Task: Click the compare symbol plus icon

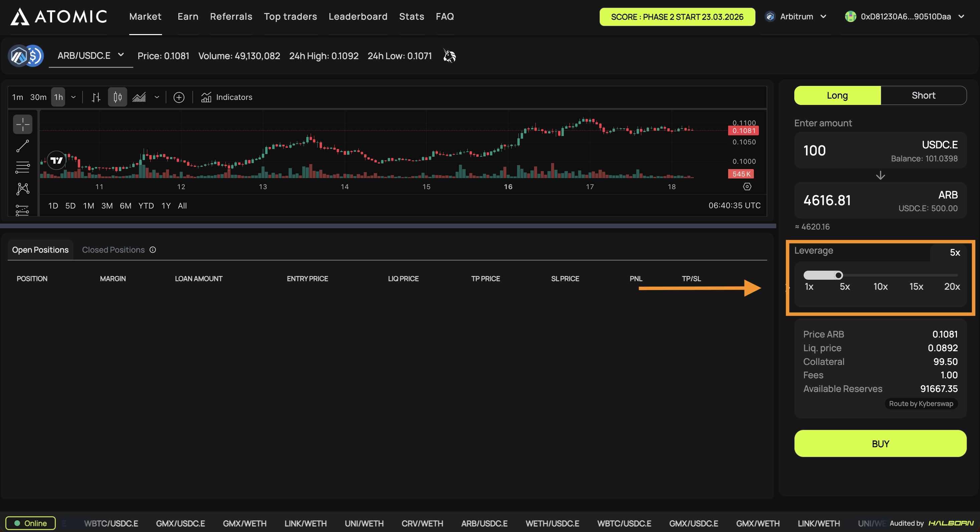Action: point(179,98)
